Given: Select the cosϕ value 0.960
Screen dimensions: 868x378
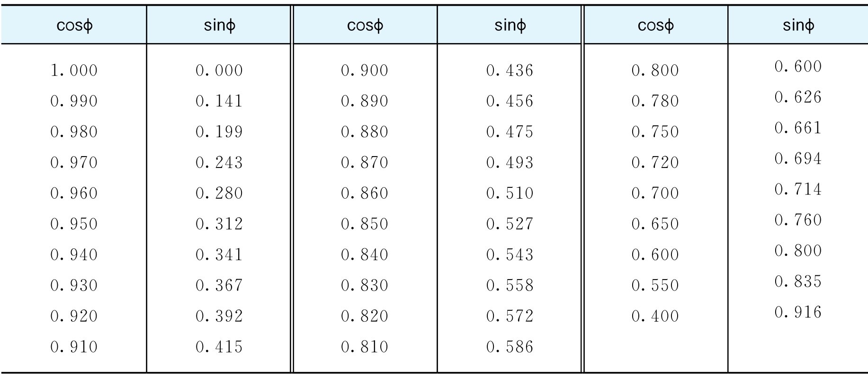Looking at the screenshot, I should point(74,193).
